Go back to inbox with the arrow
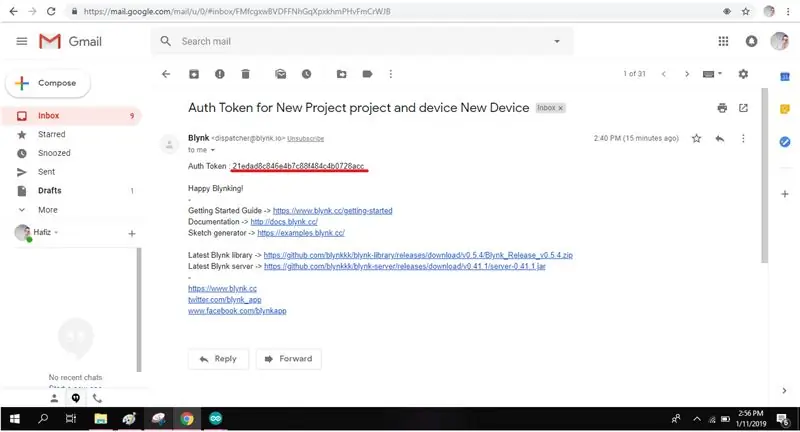 coord(166,74)
